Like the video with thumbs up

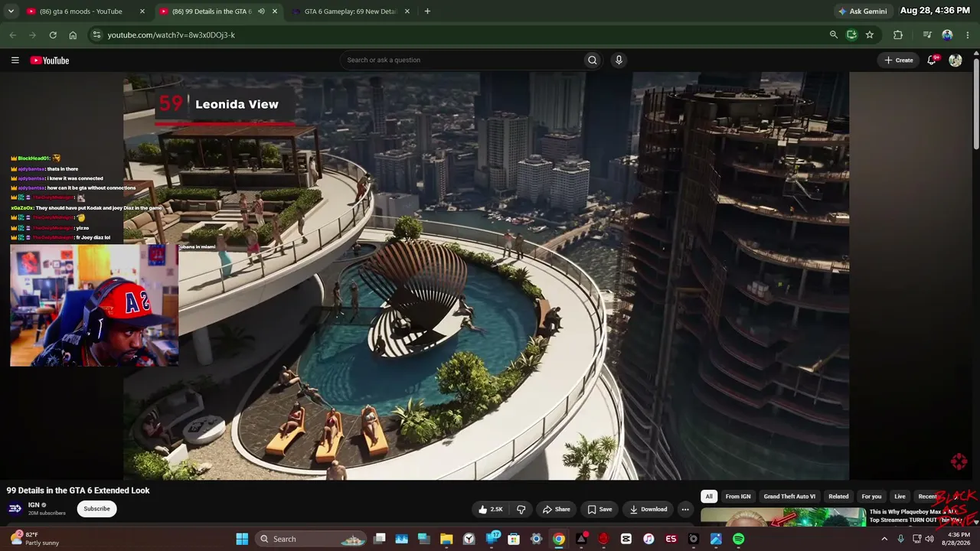tap(491, 509)
